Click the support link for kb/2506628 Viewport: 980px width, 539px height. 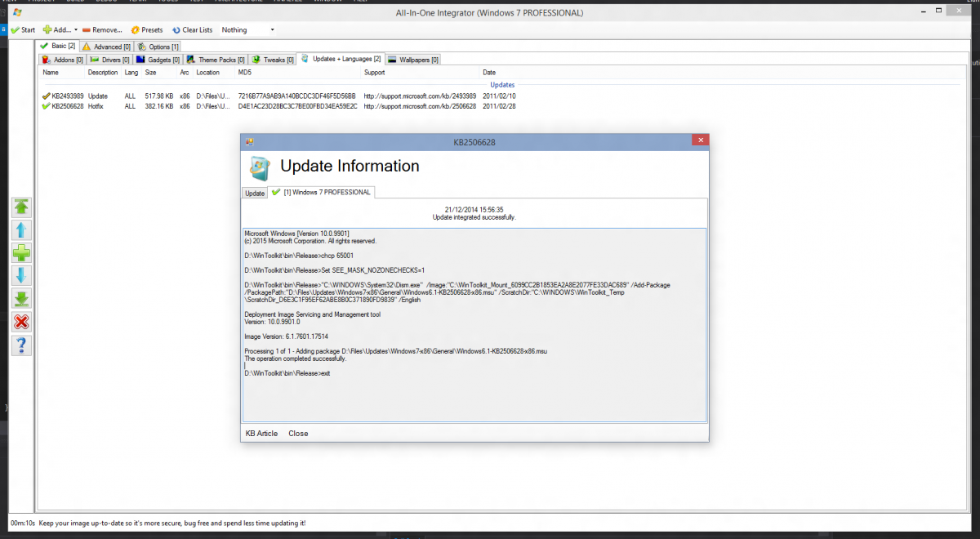(x=420, y=106)
